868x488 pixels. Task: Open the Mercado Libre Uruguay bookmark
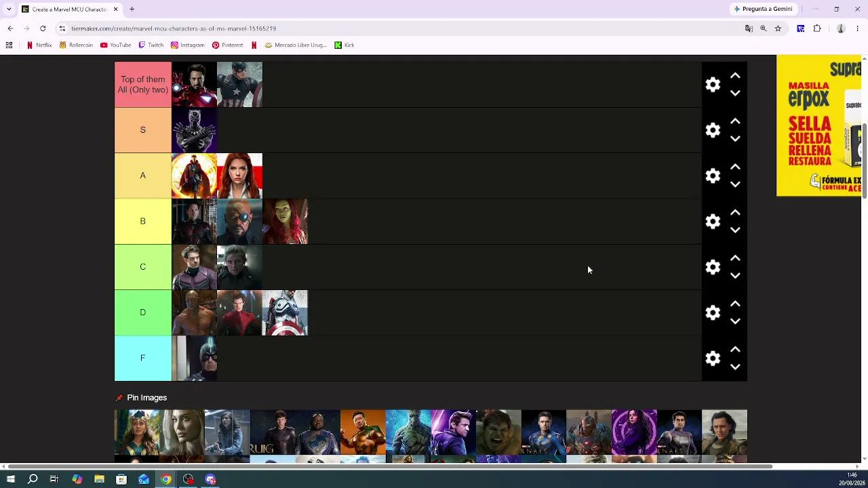296,45
